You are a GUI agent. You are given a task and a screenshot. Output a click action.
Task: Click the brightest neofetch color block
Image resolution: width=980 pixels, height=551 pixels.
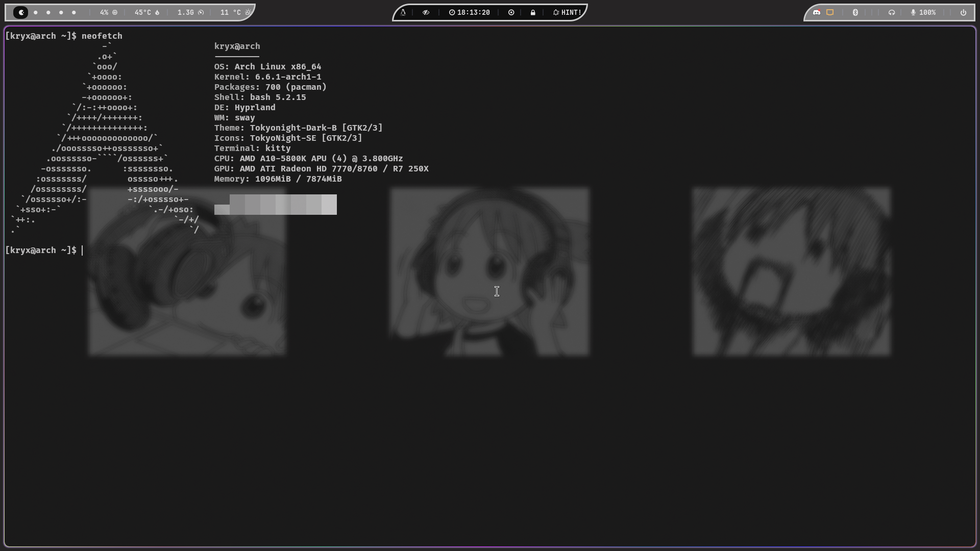(x=329, y=204)
